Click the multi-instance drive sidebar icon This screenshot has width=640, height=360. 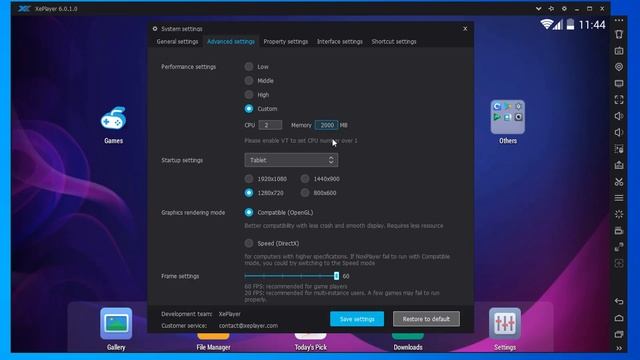(619, 231)
